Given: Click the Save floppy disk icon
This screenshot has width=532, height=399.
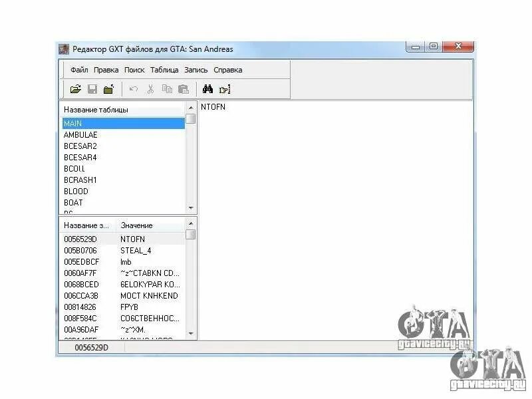Looking at the screenshot, I should [92, 89].
